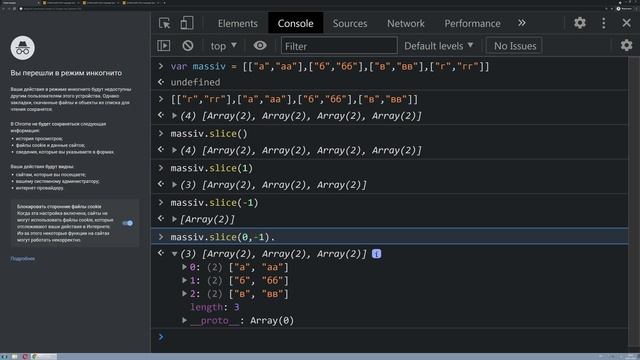Open DevTools settings gear in top bar
The height and width of the screenshot is (360, 640).
coord(580,23)
